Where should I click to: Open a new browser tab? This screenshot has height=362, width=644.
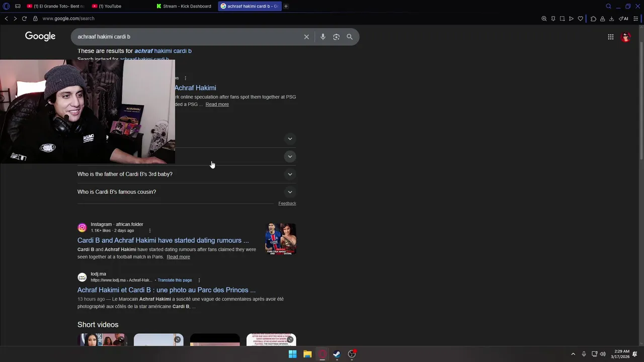286,6
